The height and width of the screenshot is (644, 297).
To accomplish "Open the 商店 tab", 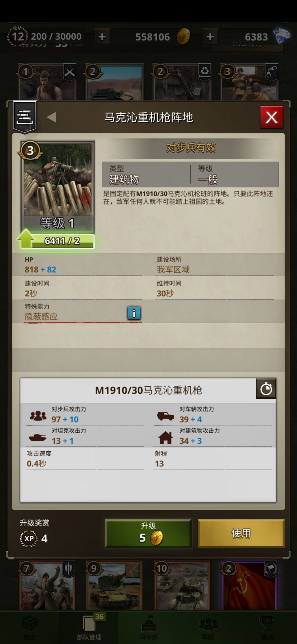I will pos(30,627).
